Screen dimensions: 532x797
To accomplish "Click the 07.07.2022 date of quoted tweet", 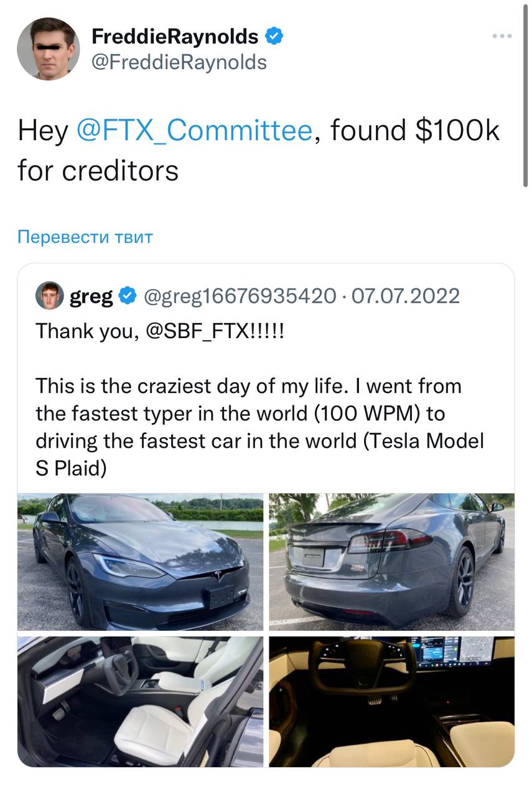I will 406,296.
